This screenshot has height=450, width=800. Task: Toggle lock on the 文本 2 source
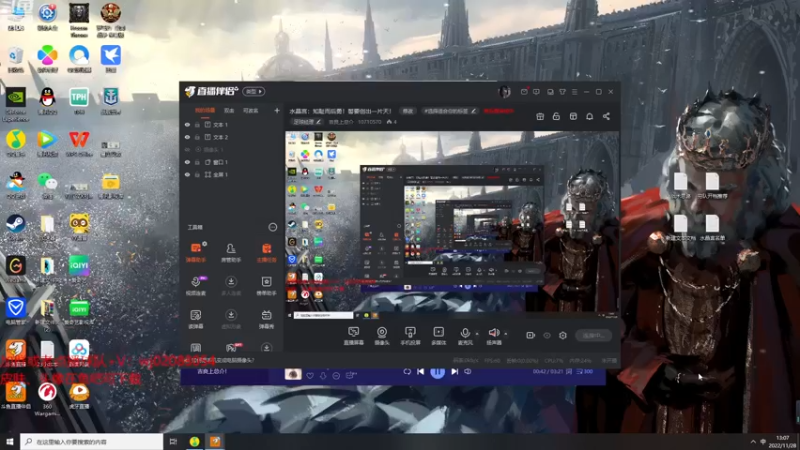197,137
